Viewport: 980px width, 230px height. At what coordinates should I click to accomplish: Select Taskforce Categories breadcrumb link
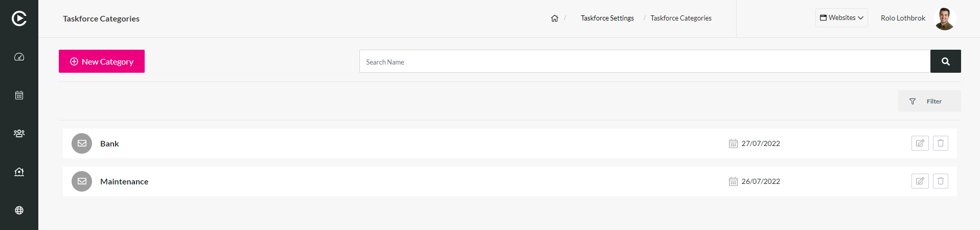tap(681, 18)
